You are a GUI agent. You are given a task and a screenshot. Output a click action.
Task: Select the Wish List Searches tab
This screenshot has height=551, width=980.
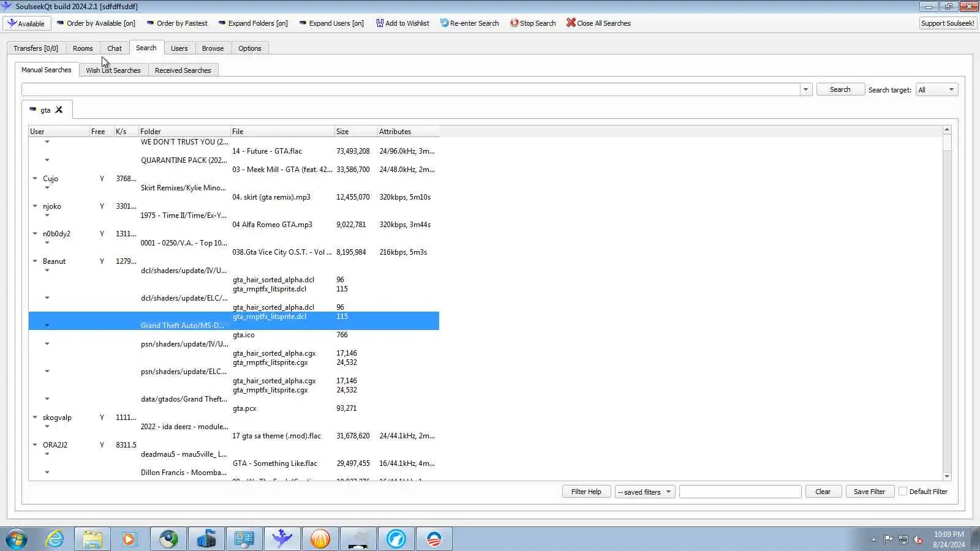coord(113,70)
